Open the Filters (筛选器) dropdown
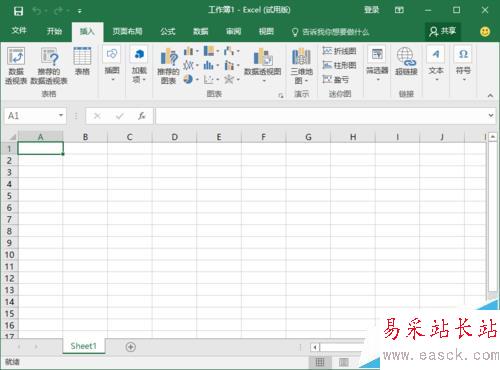This screenshot has height=370, width=500. click(x=377, y=64)
